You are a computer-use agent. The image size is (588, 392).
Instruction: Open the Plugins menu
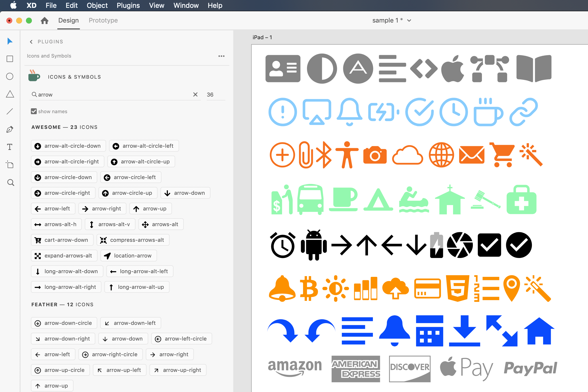pyautogui.click(x=128, y=5)
